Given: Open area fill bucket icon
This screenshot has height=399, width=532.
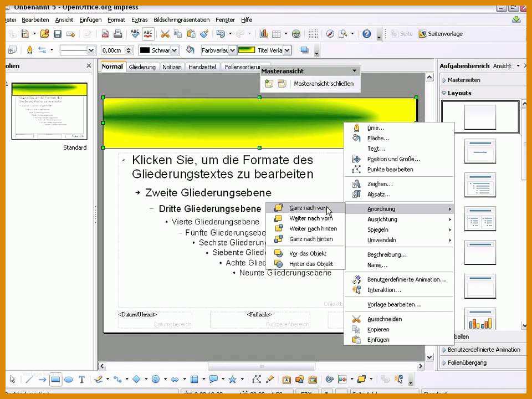Looking at the screenshot, I should 190,50.
